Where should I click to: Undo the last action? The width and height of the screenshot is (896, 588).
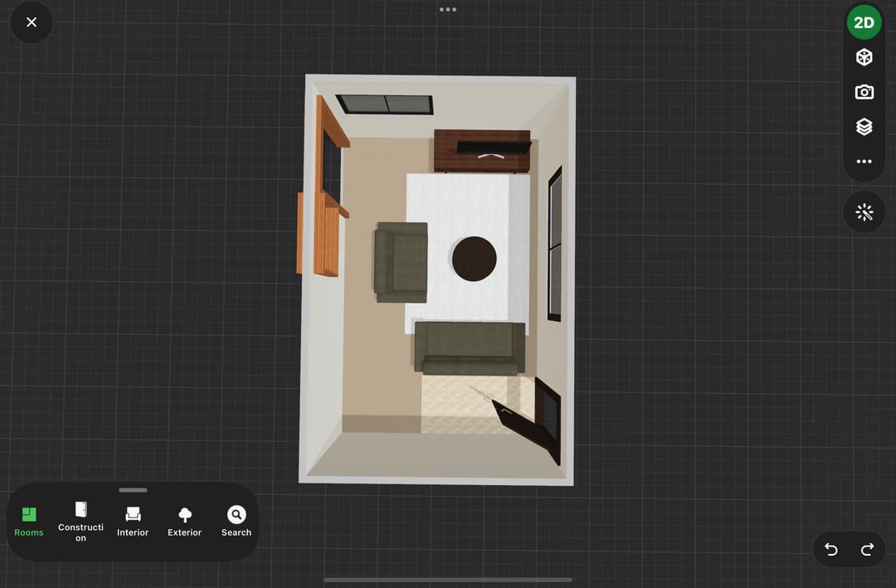[830, 549]
